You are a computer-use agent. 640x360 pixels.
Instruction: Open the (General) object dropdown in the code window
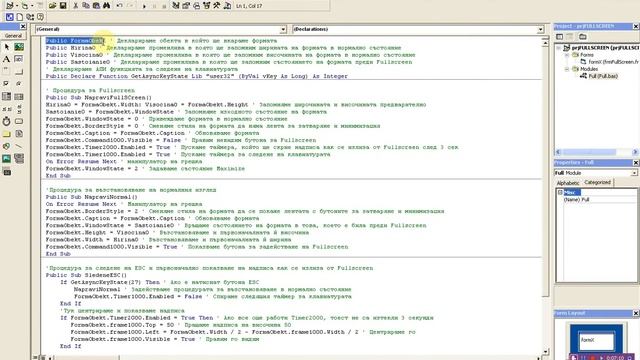(x=283, y=29)
